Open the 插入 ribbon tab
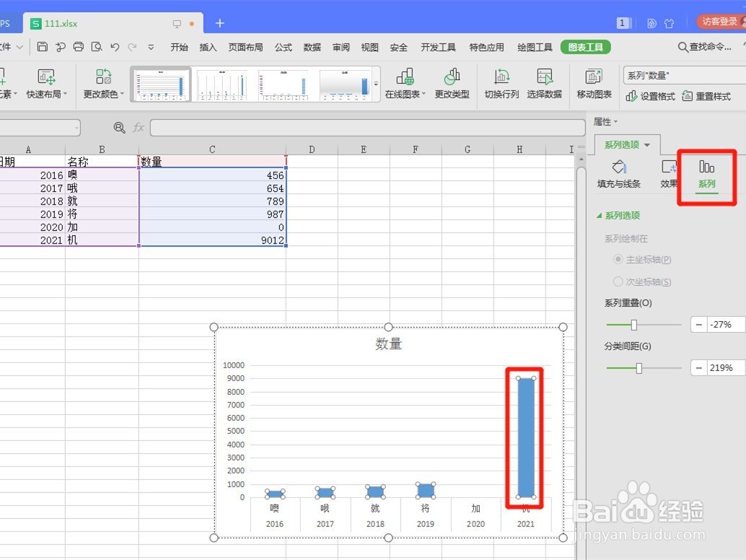Viewport: 746px width, 560px height. (x=208, y=47)
